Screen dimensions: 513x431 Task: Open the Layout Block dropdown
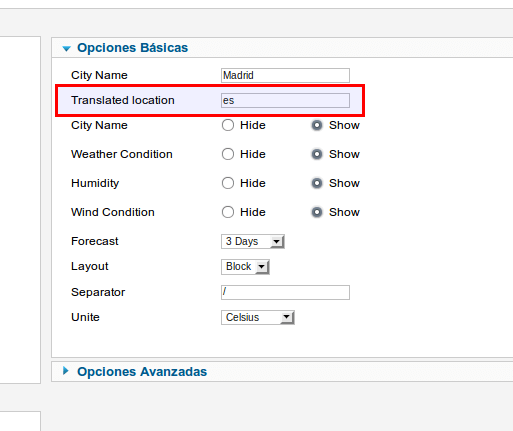(245, 267)
